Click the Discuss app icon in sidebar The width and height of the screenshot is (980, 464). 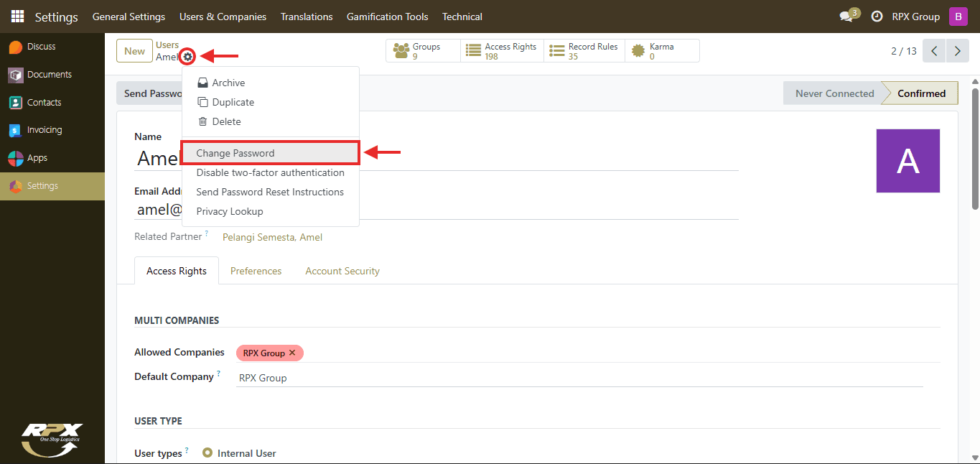point(16,47)
